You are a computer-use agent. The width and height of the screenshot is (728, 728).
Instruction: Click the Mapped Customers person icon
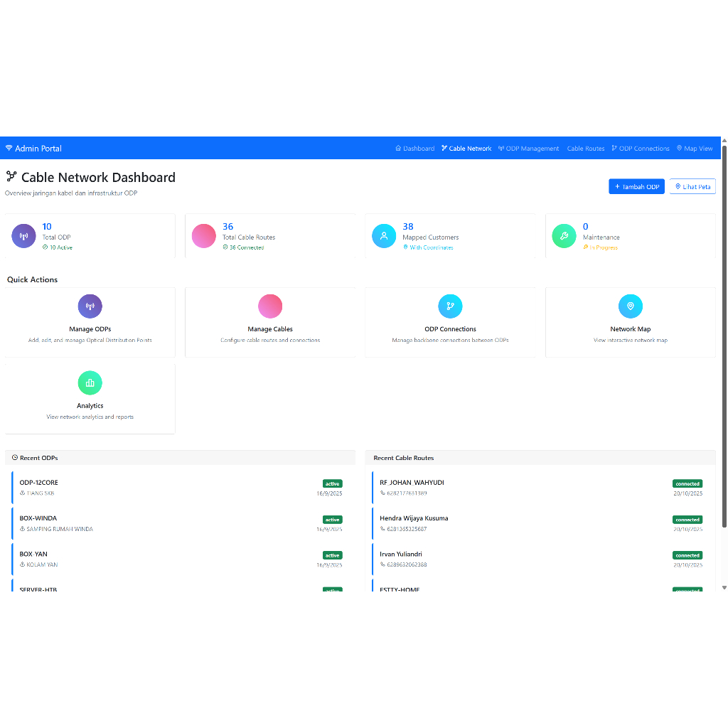click(384, 236)
